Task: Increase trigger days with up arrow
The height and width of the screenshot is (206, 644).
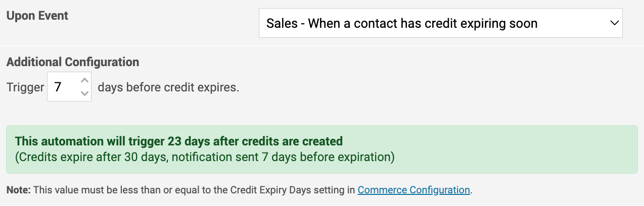Action: point(84,80)
